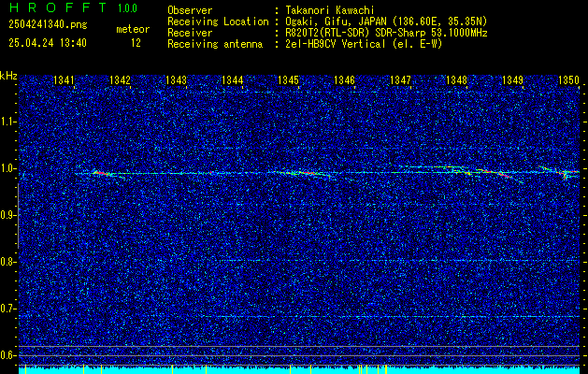The height and width of the screenshot is (374, 588).
Task: Click the file name 2504241340.png
Action: [48, 25]
